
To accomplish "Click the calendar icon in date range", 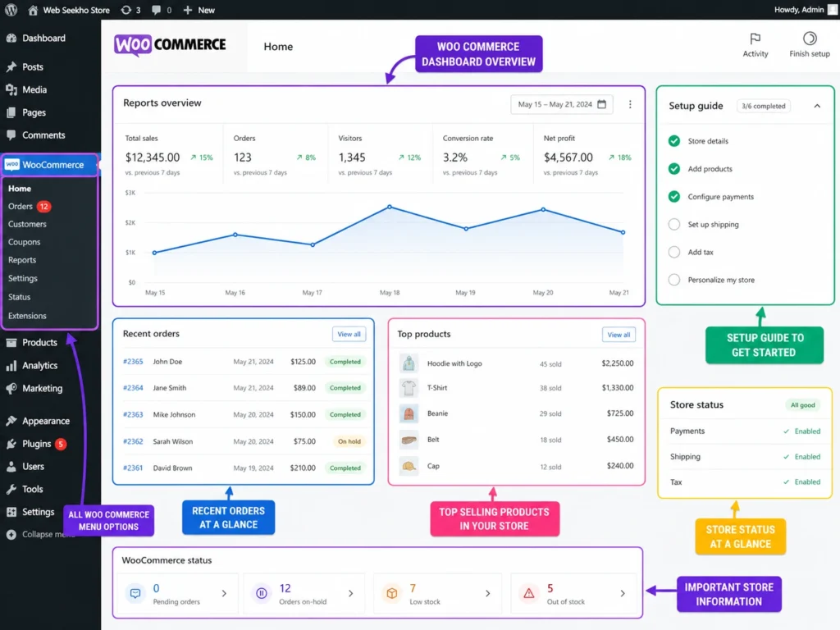I will coord(601,104).
